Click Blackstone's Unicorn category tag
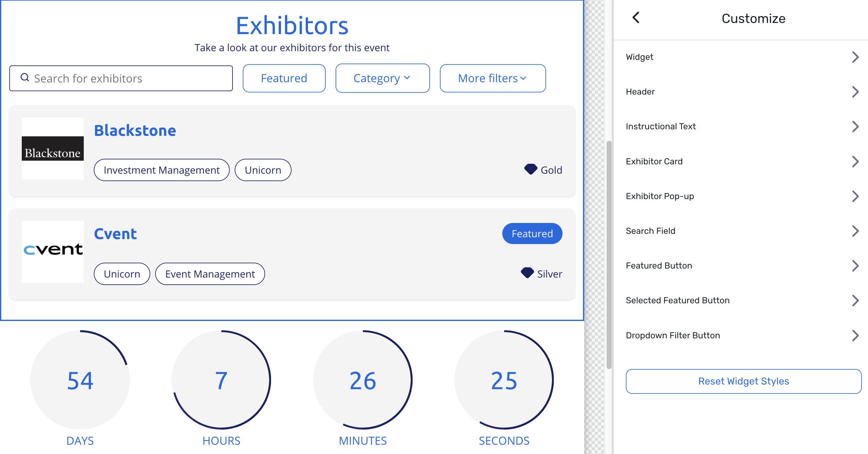The width and height of the screenshot is (868, 454). [x=263, y=170]
